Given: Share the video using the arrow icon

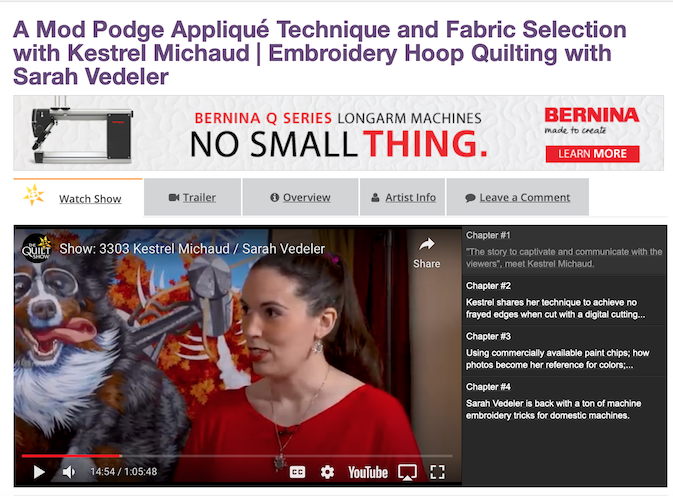Looking at the screenshot, I should point(427,253).
